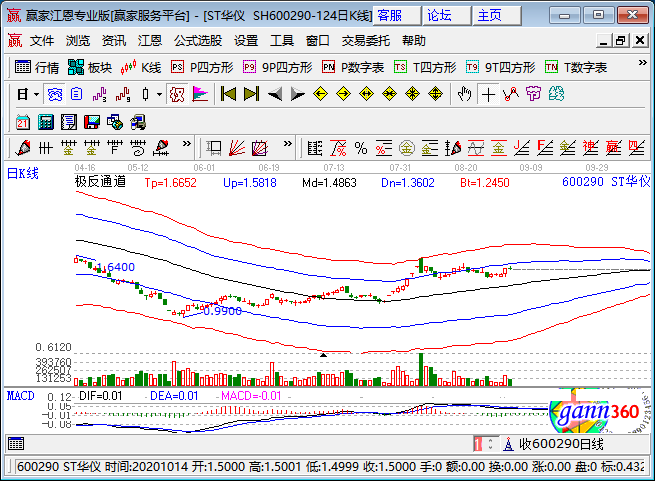Jump to the first bar
This screenshot has height=481, width=655.
click(x=228, y=94)
